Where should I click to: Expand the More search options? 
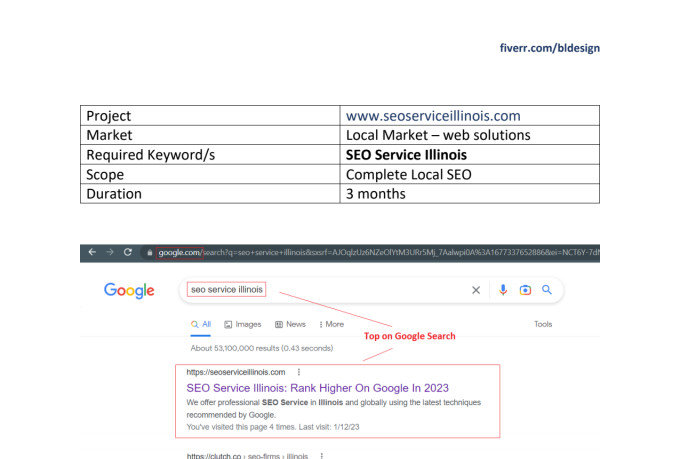pyautogui.click(x=331, y=325)
